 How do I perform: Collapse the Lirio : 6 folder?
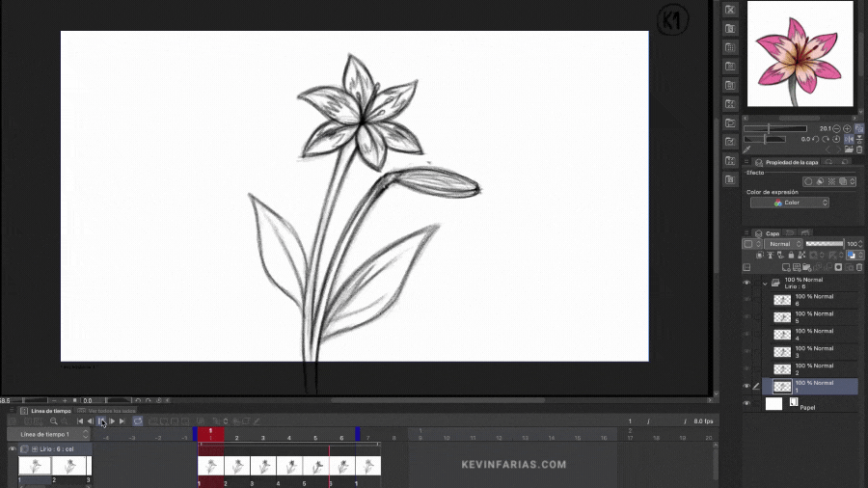coord(765,284)
